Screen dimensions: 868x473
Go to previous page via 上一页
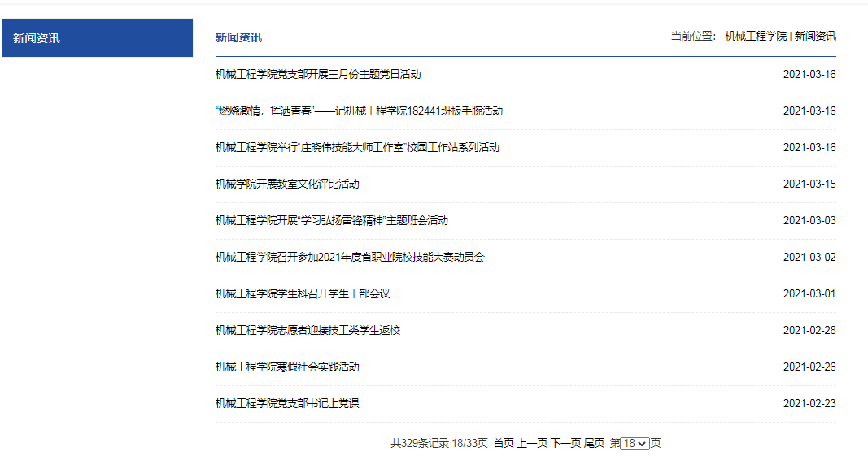532,443
